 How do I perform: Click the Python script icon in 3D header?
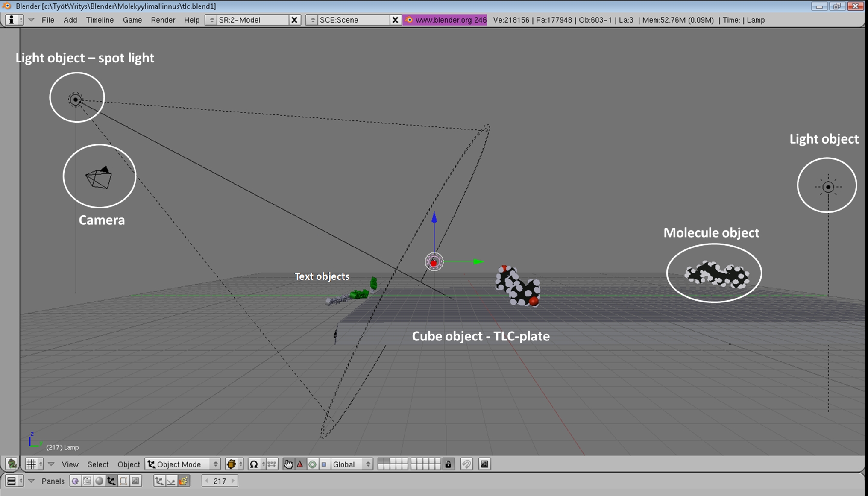pos(12,464)
